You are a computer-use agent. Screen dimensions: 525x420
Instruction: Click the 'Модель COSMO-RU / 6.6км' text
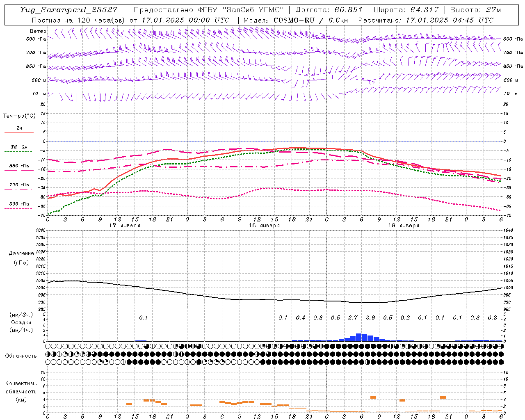point(296,20)
